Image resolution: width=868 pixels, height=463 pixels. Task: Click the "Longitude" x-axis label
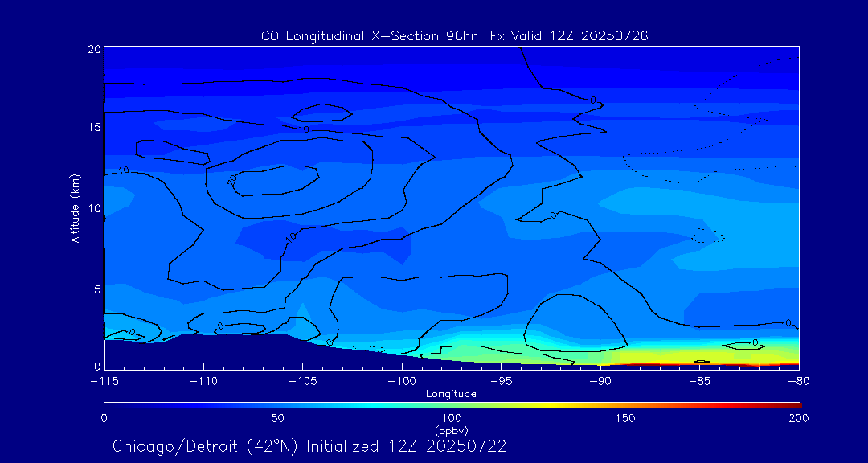click(451, 394)
